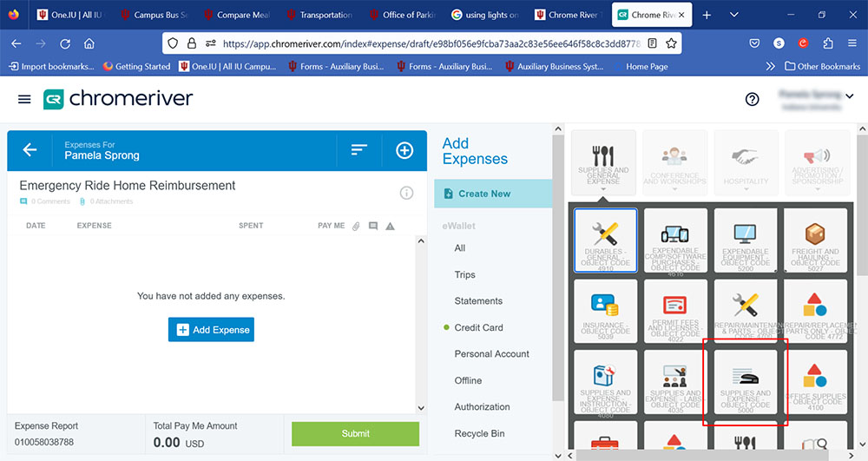Switch to the Office of Parking tab
Screen dimensions: 868x461
(404, 15)
